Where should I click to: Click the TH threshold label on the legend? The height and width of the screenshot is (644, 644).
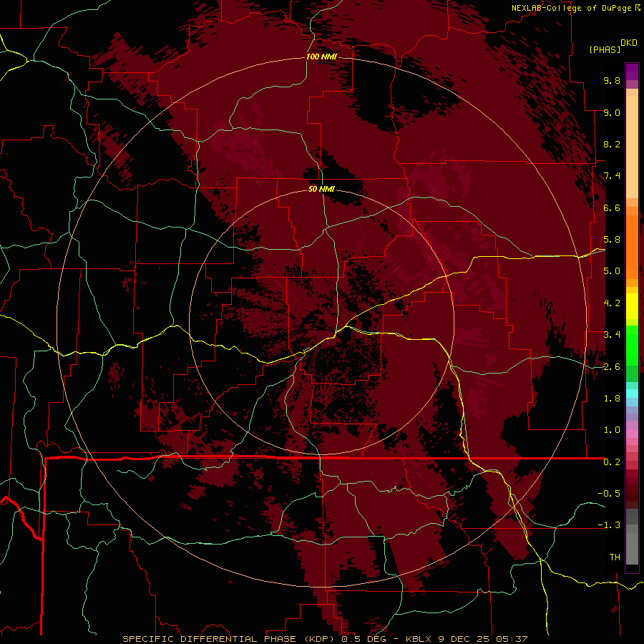[615, 557]
